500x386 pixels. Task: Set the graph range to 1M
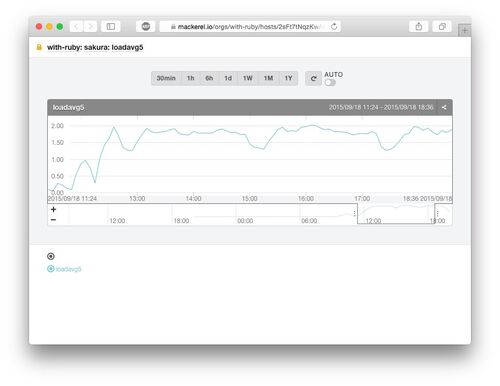(x=268, y=78)
